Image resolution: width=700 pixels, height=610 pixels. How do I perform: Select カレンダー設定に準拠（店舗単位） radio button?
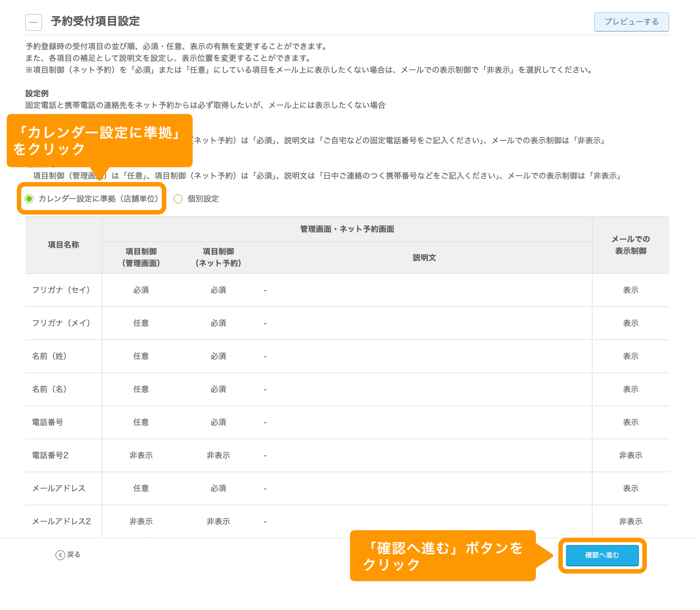(29, 199)
